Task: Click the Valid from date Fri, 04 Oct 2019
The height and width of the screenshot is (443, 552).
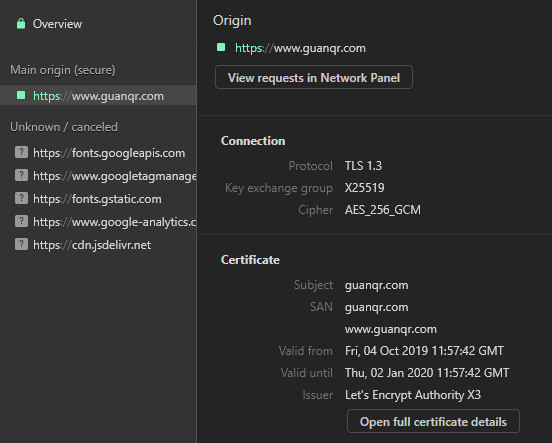Action: click(424, 351)
